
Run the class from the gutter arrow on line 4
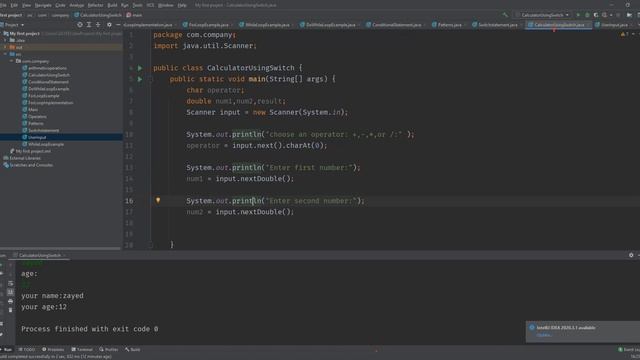point(140,68)
